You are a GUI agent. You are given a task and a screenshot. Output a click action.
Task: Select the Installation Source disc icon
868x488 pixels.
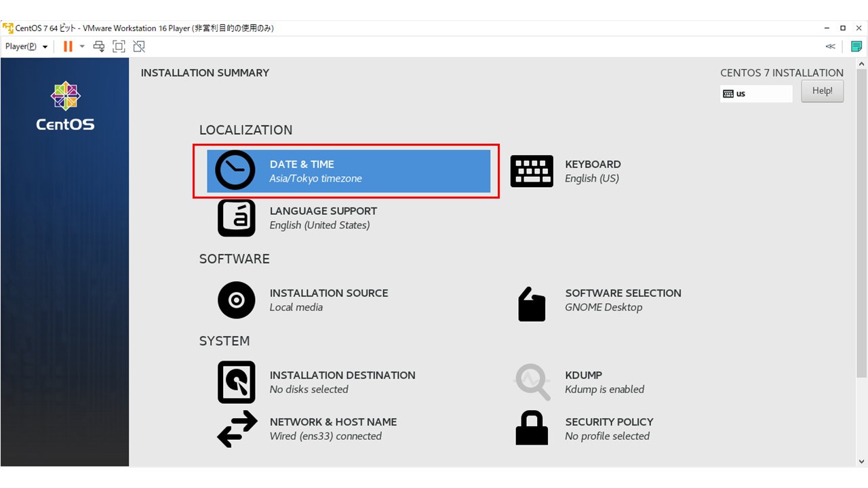[x=236, y=300]
